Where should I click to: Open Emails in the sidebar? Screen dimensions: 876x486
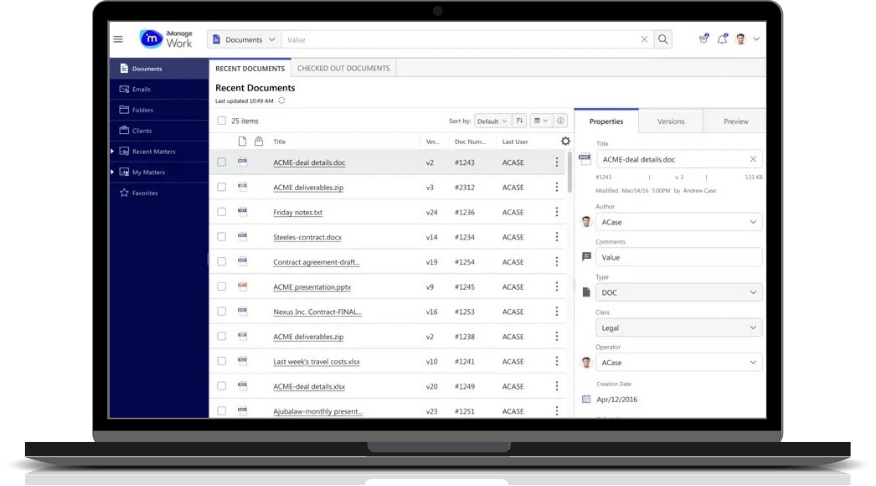(x=159, y=89)
